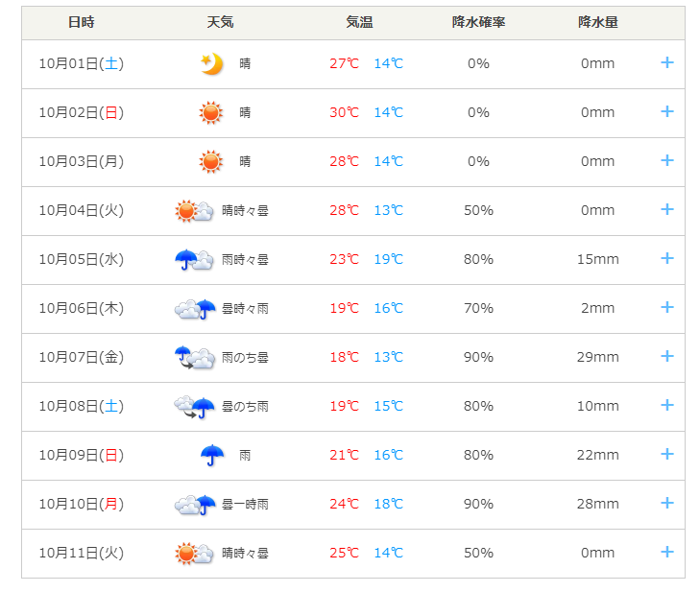Image resolution: width=700 pixels, height=592 pixels.
Task: Click the blue umbrella icon for 10月09日
Action: coord(211,455)
